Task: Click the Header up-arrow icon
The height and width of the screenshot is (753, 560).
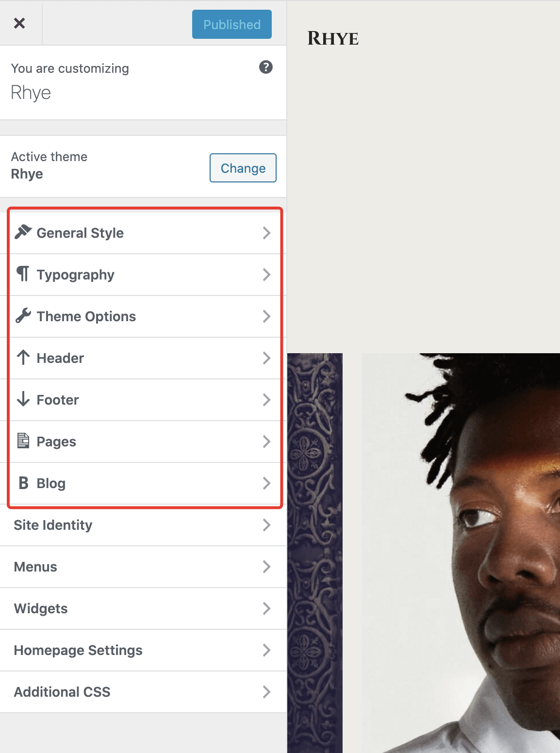Action: (23, 358)
